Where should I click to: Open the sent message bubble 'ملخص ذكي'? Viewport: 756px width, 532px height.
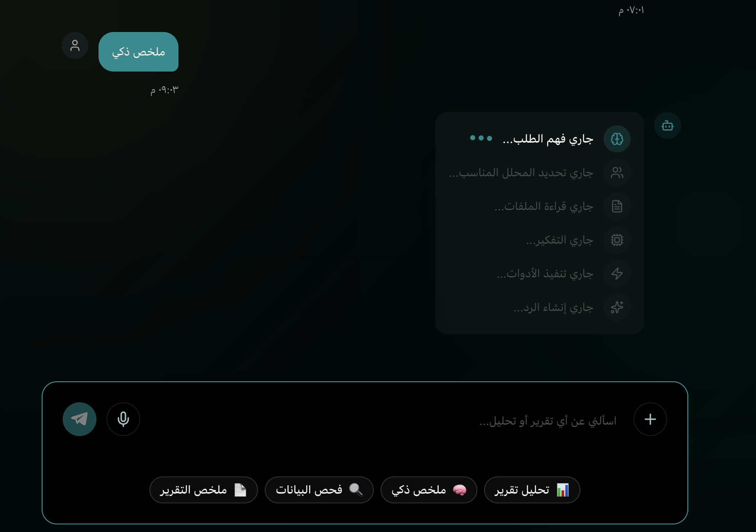tap(138, 52)
